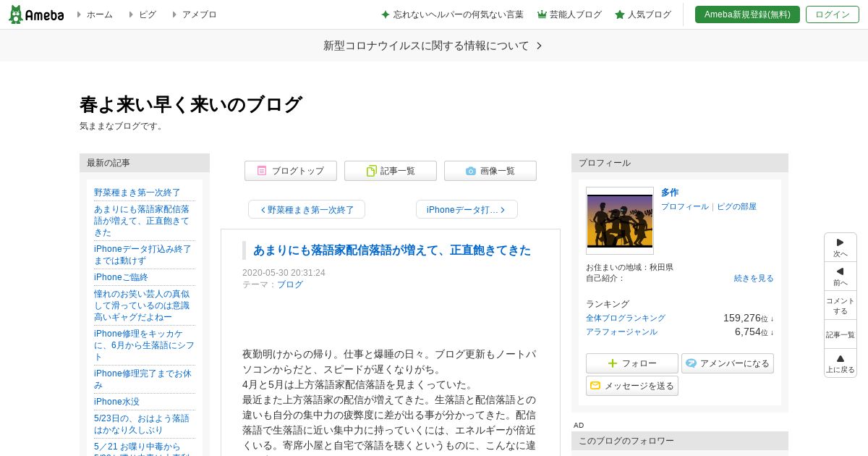Click the profile picture thumbnail
Viewport: 868px width, 456px height.
(620, 221)
